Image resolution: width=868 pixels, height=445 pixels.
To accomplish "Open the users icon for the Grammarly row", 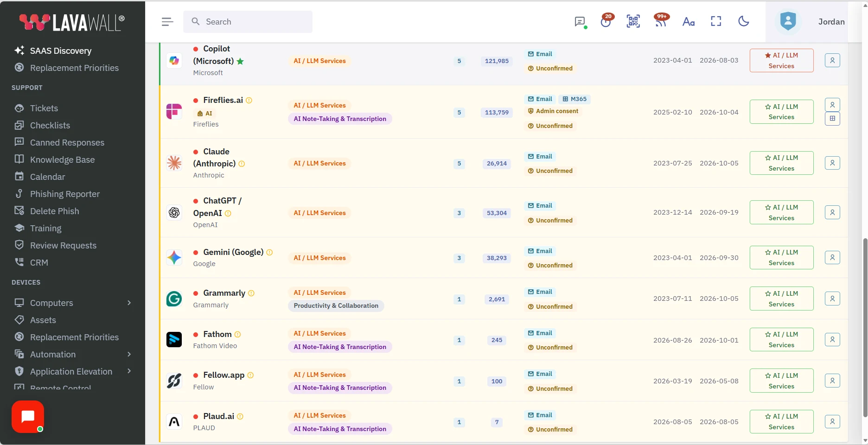I will click(x=832, y=299).
